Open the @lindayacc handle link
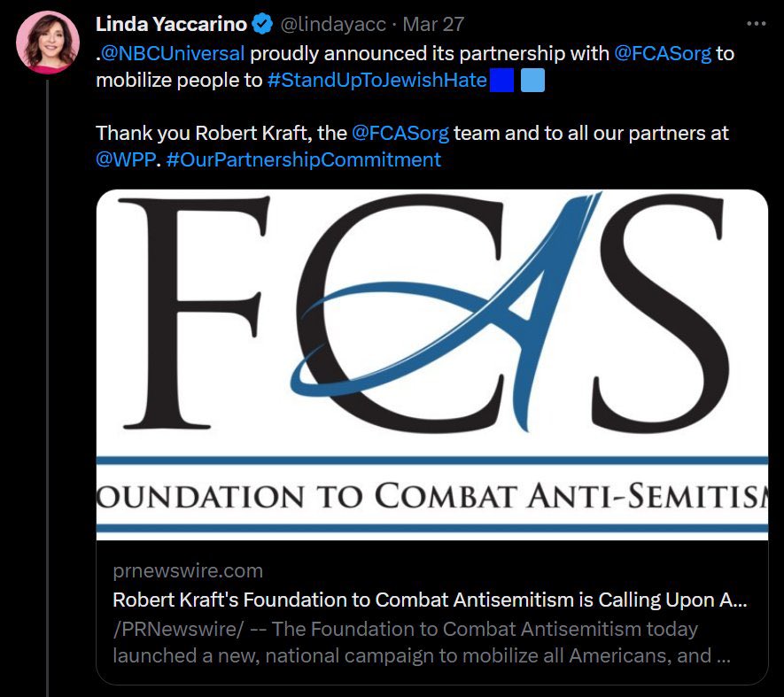The height and width of the screenshot is (697, 784). point(332,25)
